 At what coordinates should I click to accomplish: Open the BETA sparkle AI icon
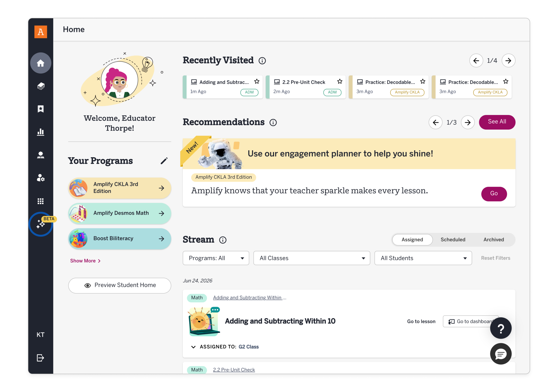pos(41,224)
